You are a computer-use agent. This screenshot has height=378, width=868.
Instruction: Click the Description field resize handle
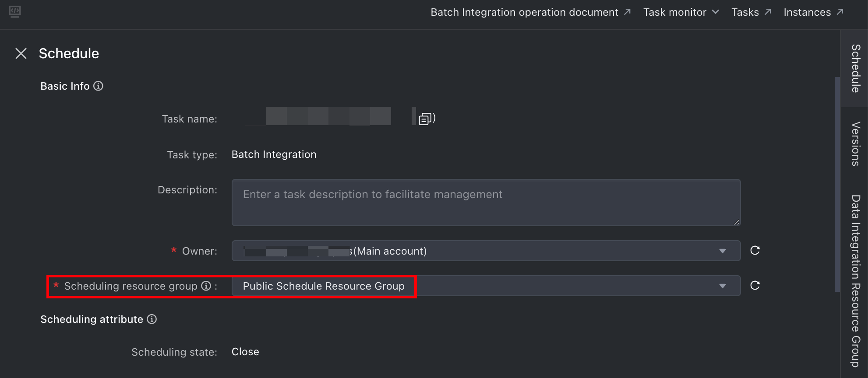click(x=737, y=222)
